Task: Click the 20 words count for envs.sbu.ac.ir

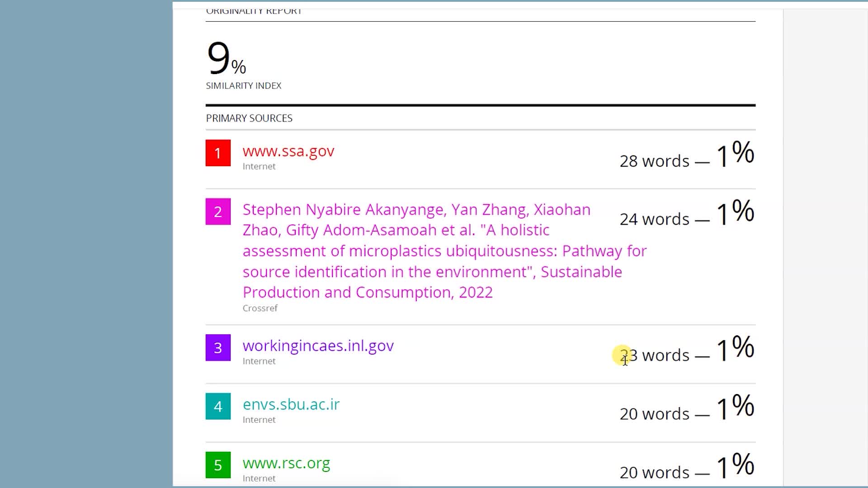Action: pos(654,414)
